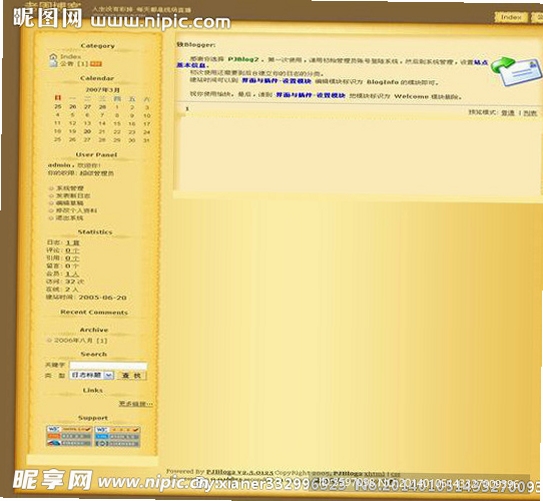Open 界面与插件-设置模块 link before Welcome
The height and width of the screenshot is (501, 543).
click(311, 95)
